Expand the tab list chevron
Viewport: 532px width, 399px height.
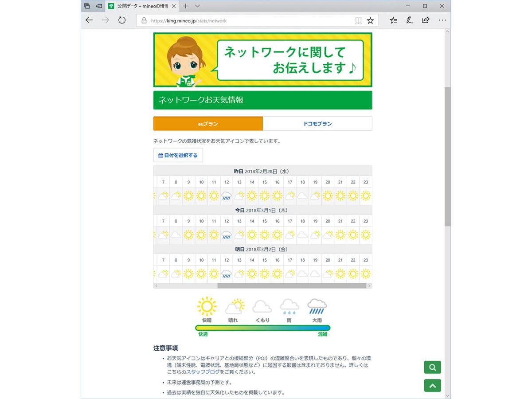point(198,6)
